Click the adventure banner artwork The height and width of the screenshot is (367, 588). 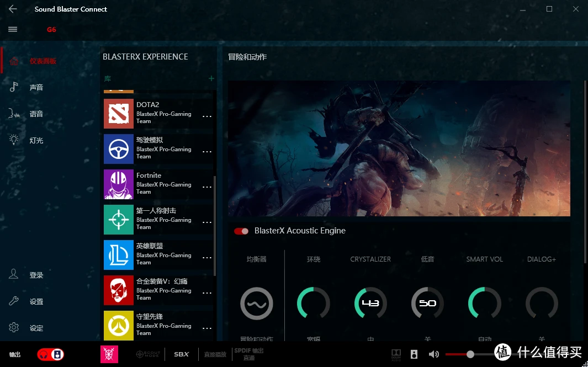pyautogui.click(x=399, y=148)
